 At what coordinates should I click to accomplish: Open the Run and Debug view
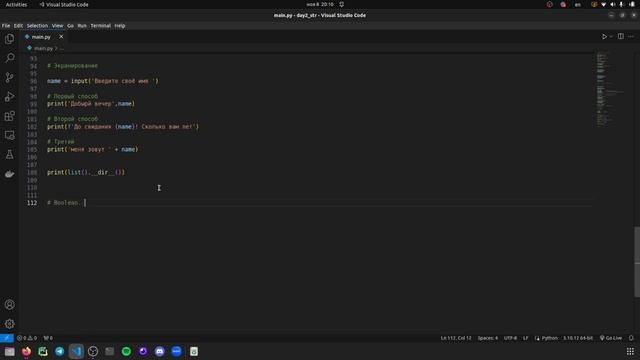tap(9, 97)
